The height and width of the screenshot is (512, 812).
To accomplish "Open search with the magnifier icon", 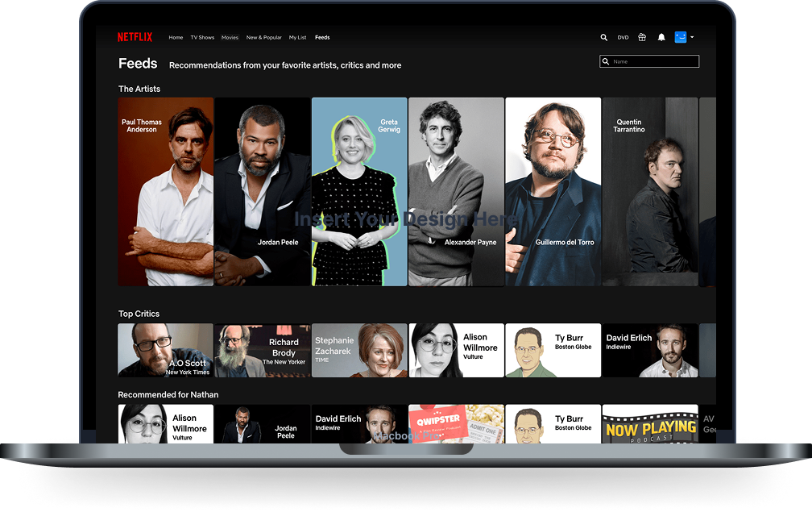I will click(x=604, y=37).
